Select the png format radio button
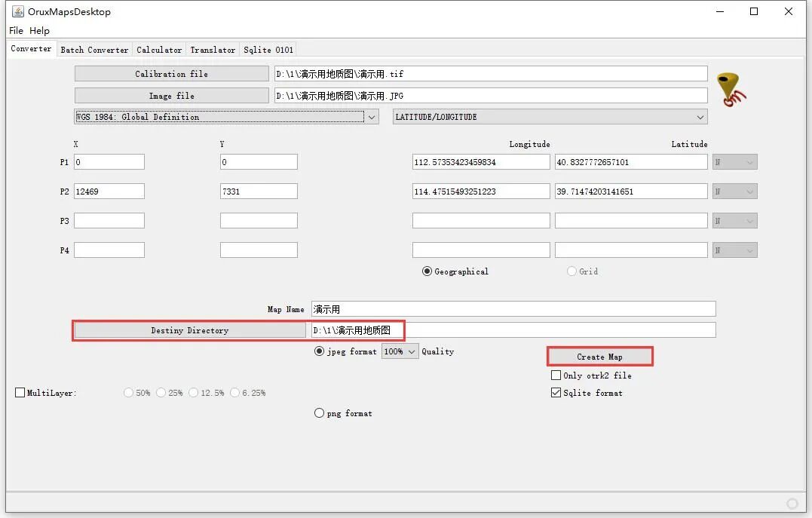This screenshot has width=812, height=518. coord(319,413)
